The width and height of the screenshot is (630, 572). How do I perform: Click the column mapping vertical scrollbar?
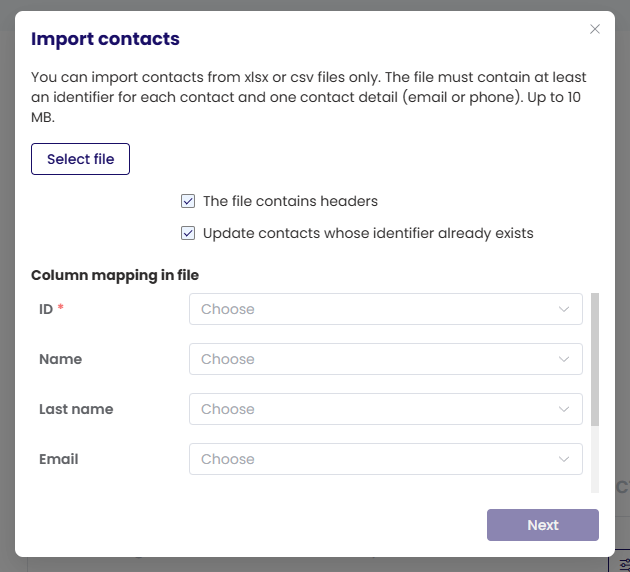[595, 360]
